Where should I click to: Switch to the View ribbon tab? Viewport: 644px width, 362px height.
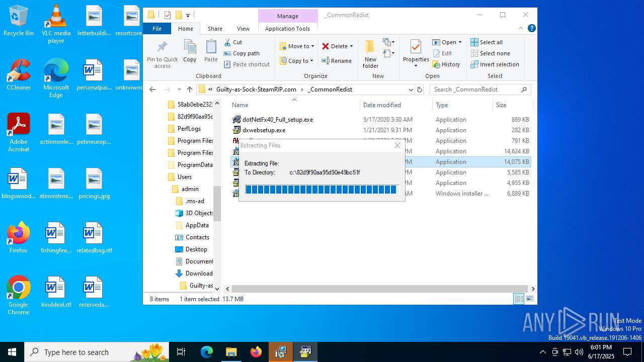(243, 29)
